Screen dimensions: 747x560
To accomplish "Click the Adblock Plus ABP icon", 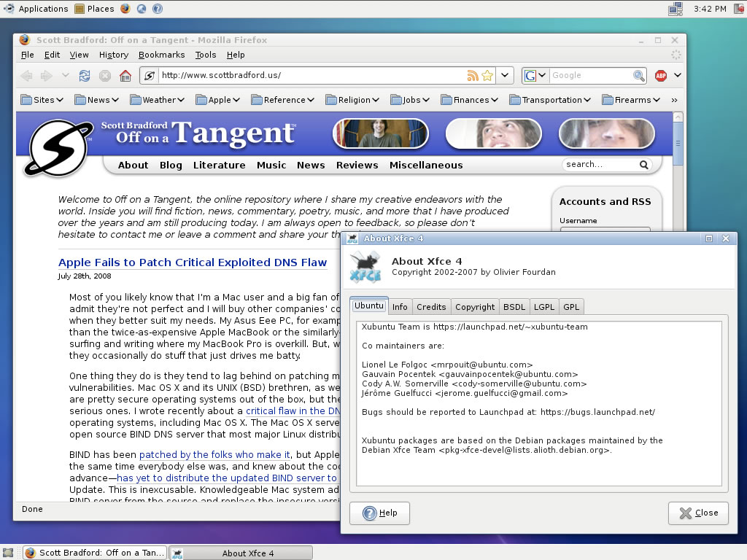I will click(661, 76).
